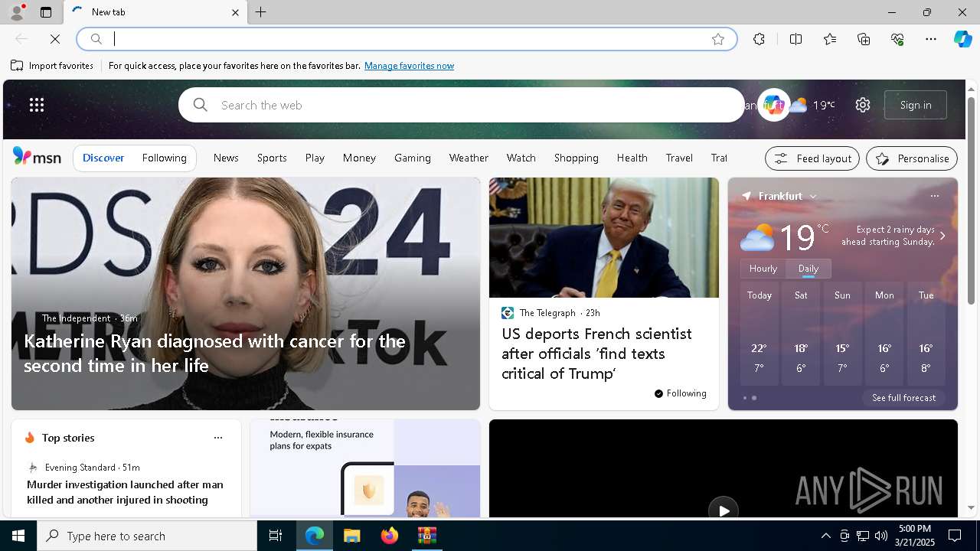Open the Travel category
Screen dimensions: 980x551
click(x=679, y=158)
